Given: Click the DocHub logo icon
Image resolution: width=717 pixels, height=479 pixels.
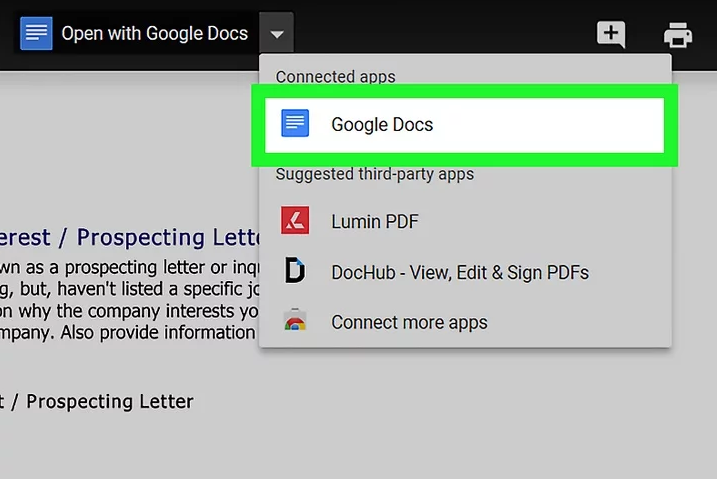Looking at the screenshot, I should [x=295, y=271].
